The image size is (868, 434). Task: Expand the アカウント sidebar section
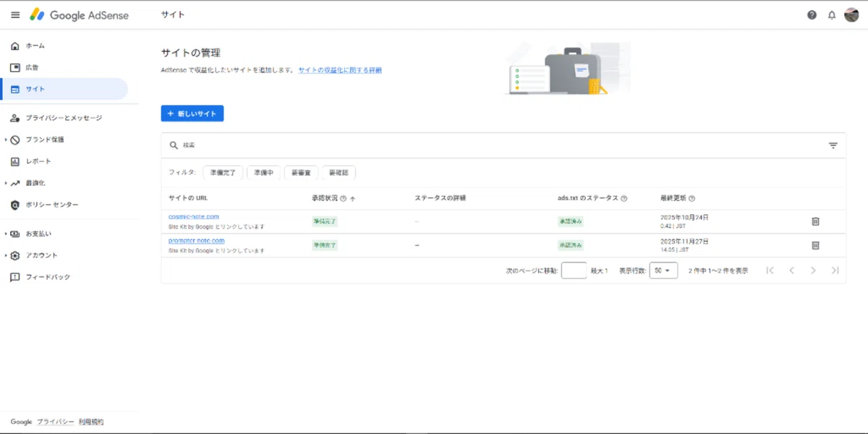point(5,255)
